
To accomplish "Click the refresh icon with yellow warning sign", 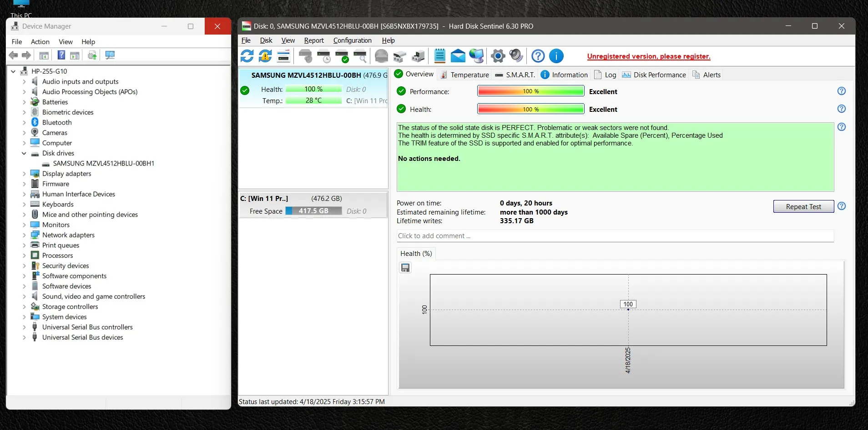I will point(265,56).
